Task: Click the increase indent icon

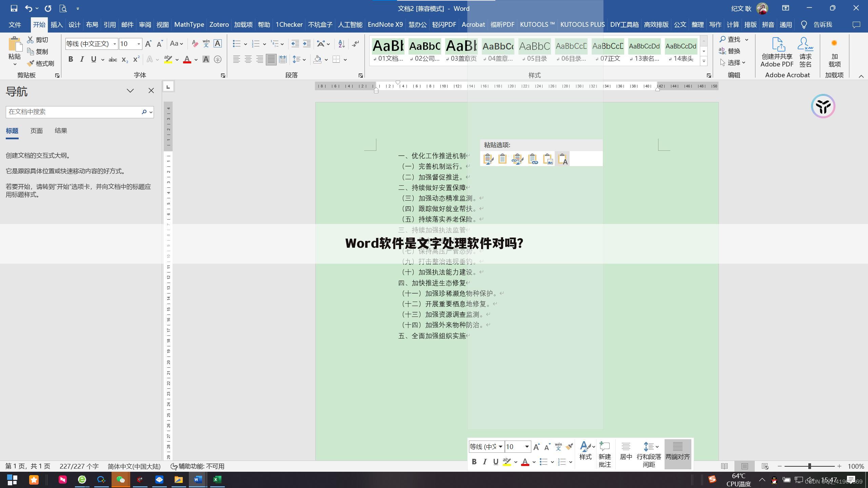Action: click(307, 44)
